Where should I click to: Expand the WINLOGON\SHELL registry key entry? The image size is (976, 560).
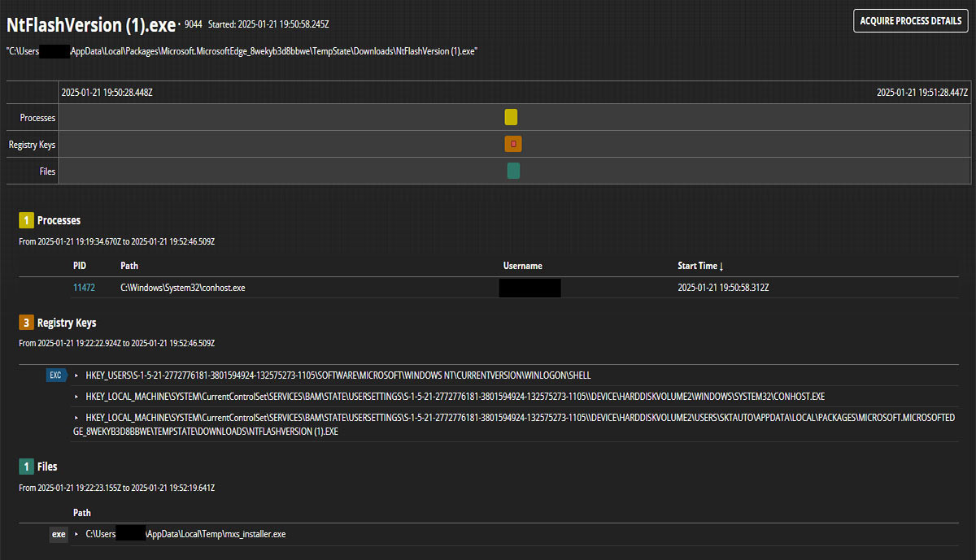click(x=76, y=376)
